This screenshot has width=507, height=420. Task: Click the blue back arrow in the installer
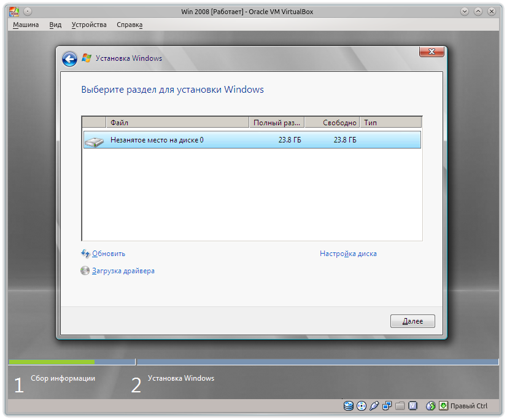click(x=69, y=58)
